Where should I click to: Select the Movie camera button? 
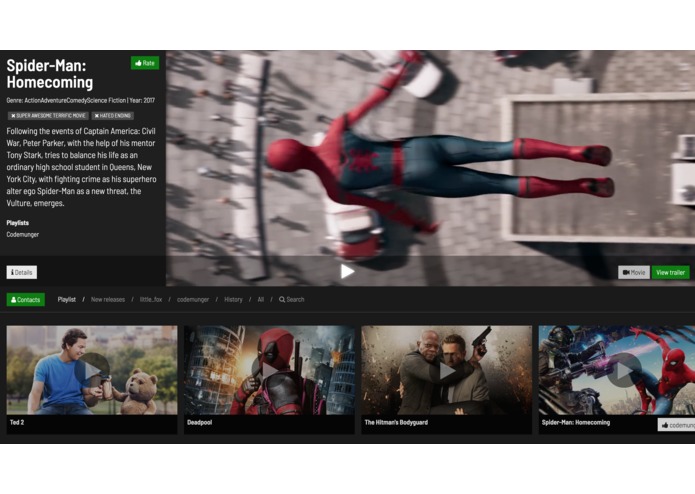click(x=634, y=272)
